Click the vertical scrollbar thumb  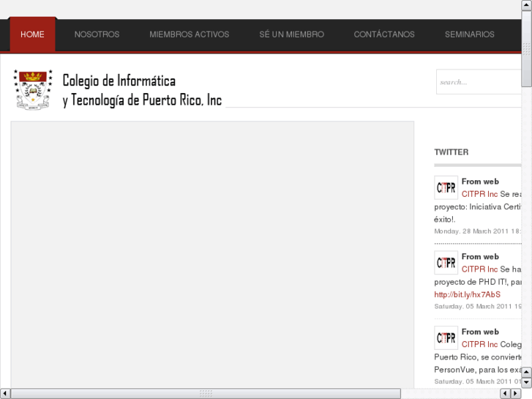[526, 49]
